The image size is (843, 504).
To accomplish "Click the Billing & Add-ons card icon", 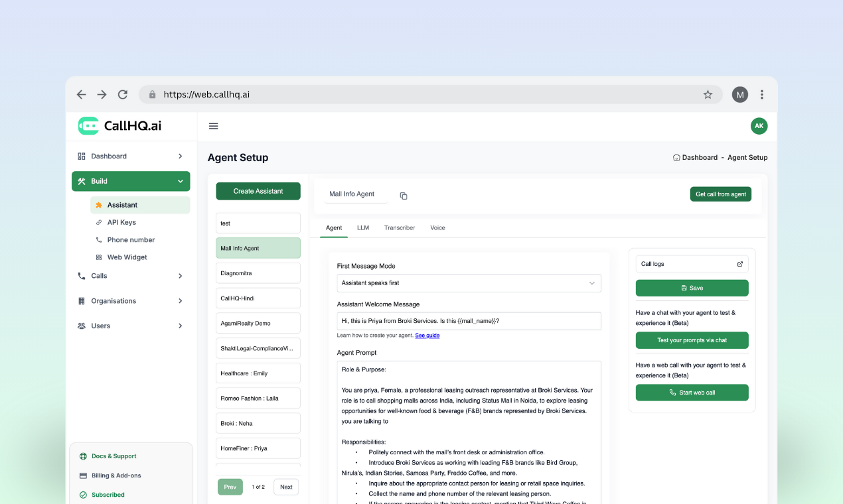I will click(x=83, y=475).
